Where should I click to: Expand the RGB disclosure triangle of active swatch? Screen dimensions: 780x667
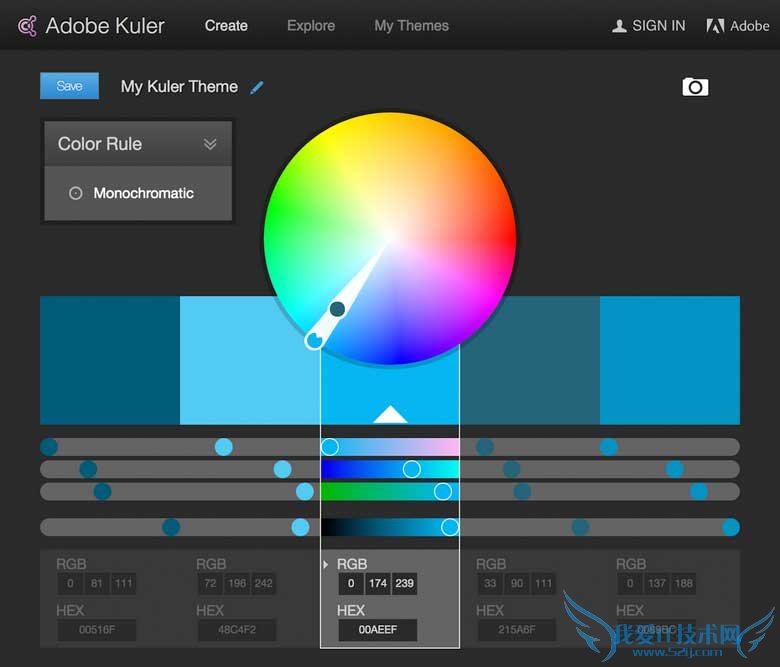(325, 564)
